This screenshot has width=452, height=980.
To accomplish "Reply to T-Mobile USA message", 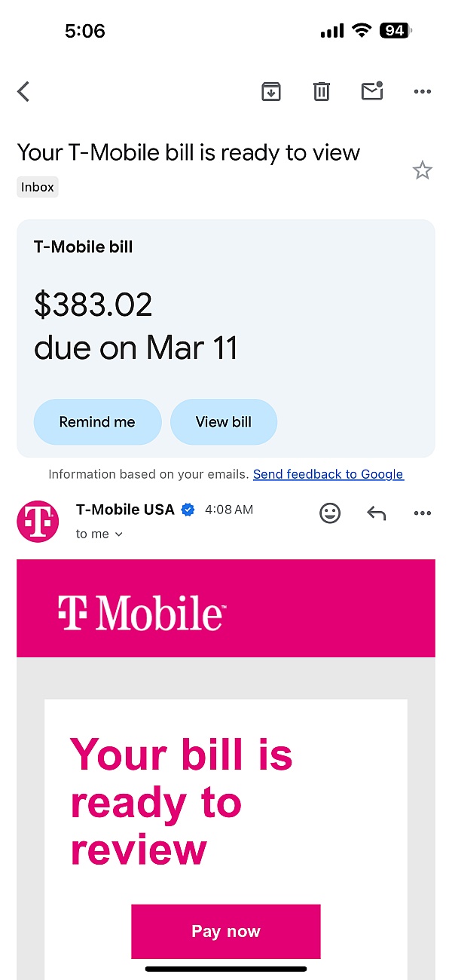I will [376, 513].
